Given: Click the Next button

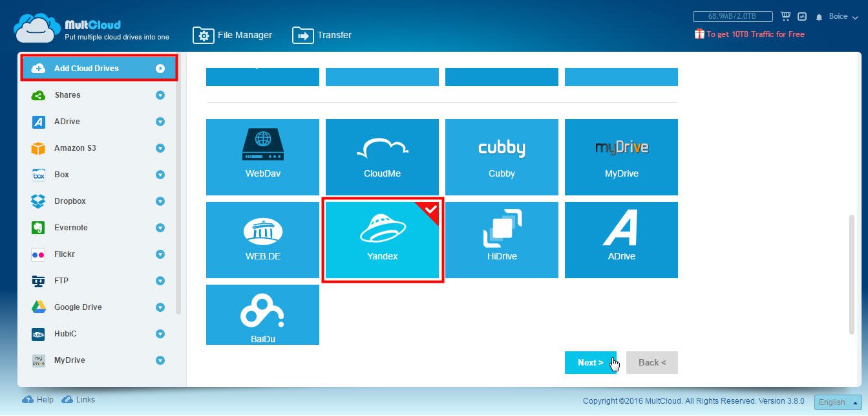Looking at the screenshot, I should click(591, 362).
